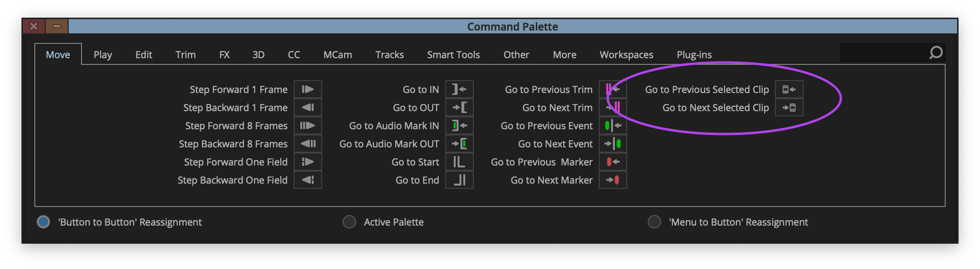Switch to the FX tab

tap(225, 54)
